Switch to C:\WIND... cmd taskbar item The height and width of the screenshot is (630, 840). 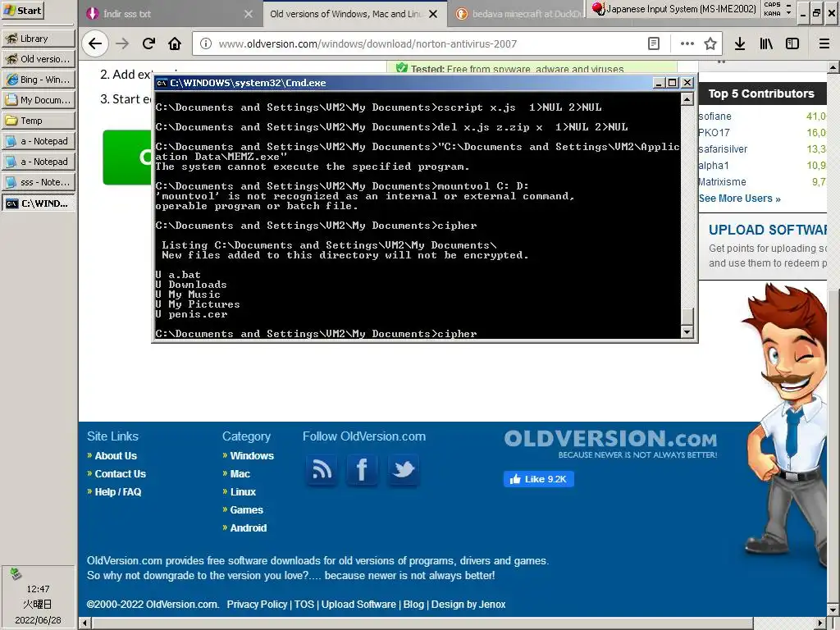tap(38, 203)
